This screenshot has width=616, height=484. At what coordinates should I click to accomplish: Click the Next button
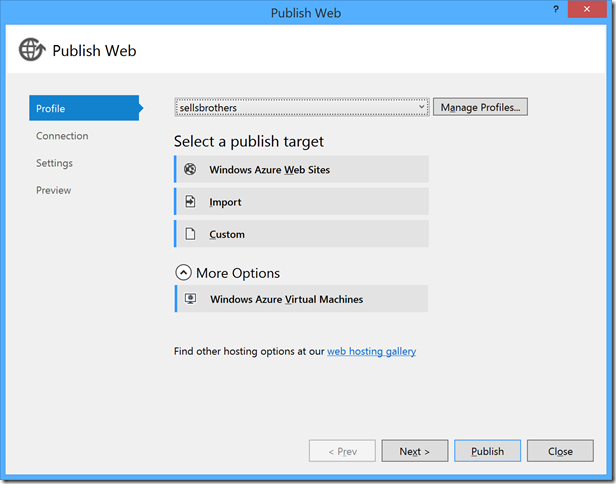click(414, 451)
